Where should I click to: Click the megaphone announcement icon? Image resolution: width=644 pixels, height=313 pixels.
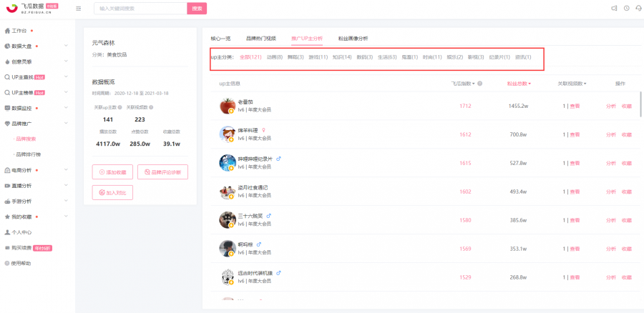point(614,8)
